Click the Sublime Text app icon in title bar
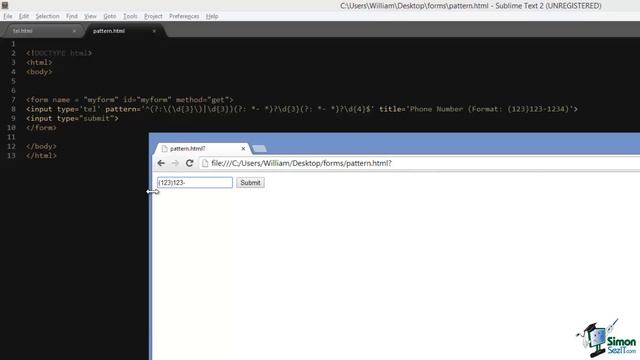Image resolution: width=640 pixels, height=360 pixels. pos(5,5)
